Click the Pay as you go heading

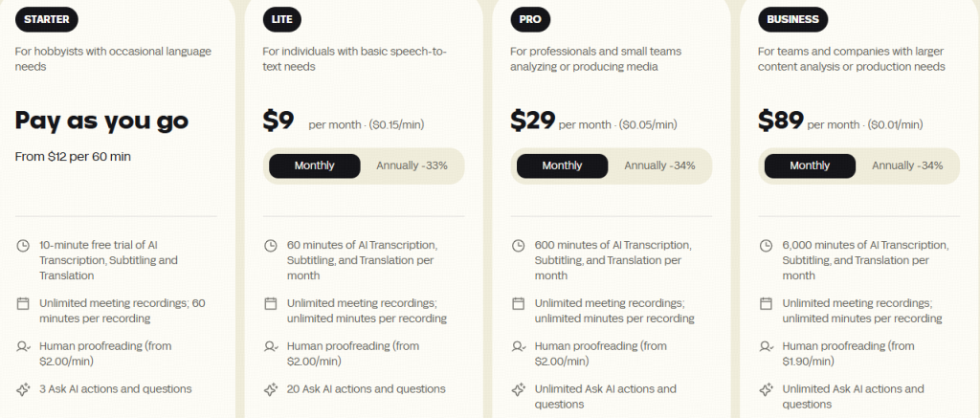[x=101, y=121]
